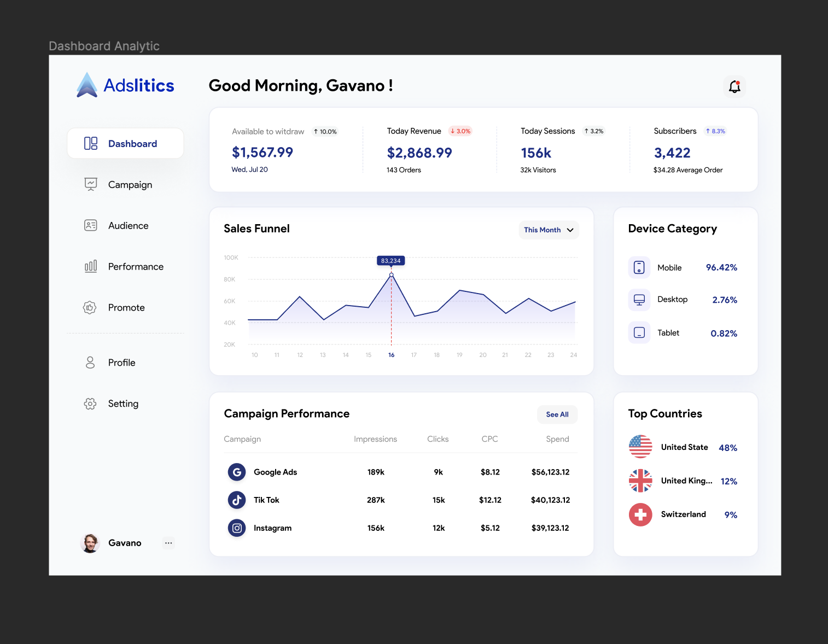Viewport: 828px width, 644px height.
Task: Switch to the Setting menu item
Action: click(123, 403)
